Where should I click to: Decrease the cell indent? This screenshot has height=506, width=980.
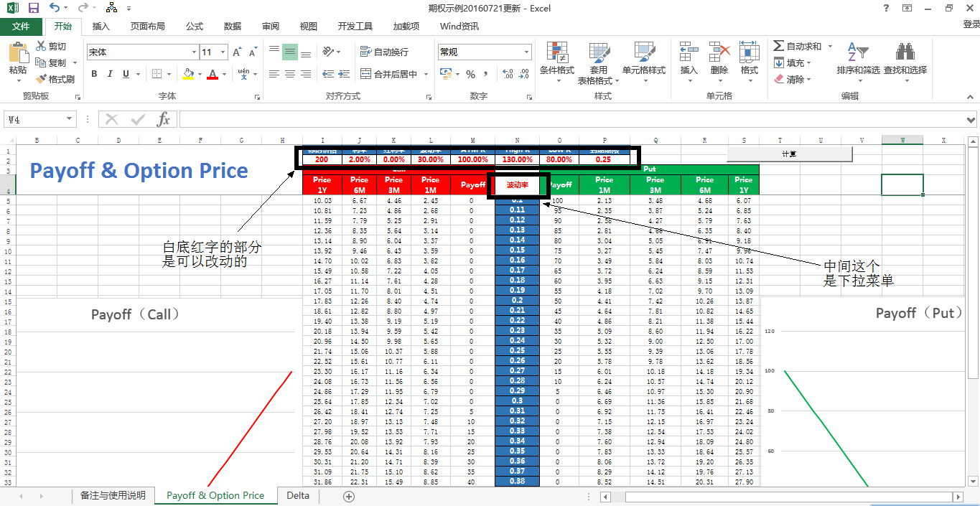coord(327,74)
